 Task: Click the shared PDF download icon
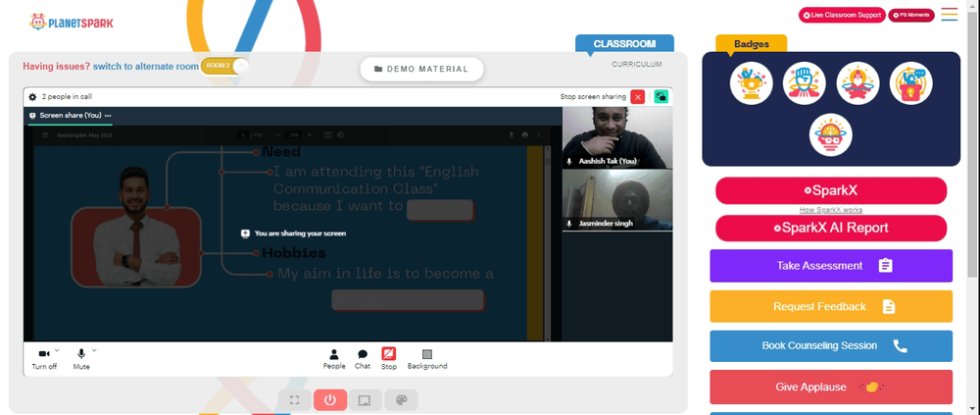[x=512, y=134]
